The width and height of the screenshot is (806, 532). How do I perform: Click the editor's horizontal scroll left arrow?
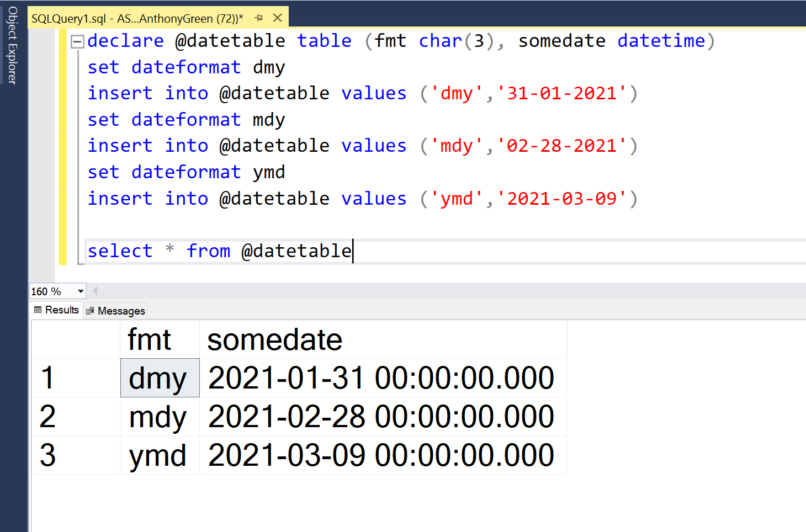pyautogui.click(x=95, y=291)
